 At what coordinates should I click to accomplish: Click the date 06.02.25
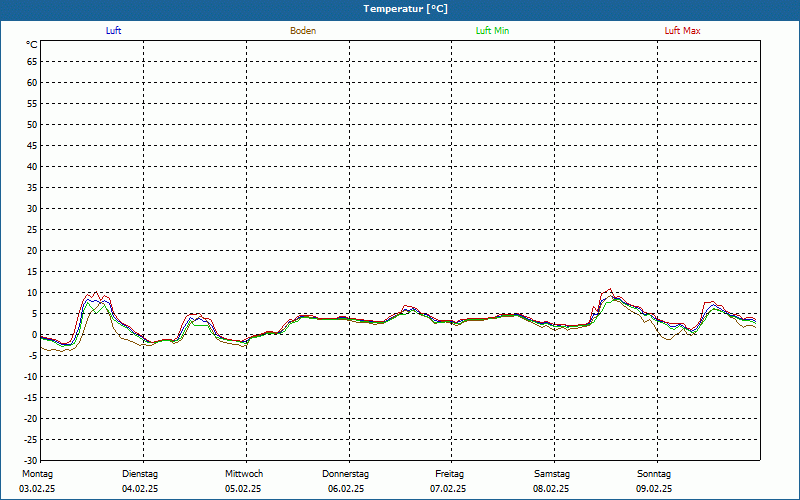pos(346,489)
